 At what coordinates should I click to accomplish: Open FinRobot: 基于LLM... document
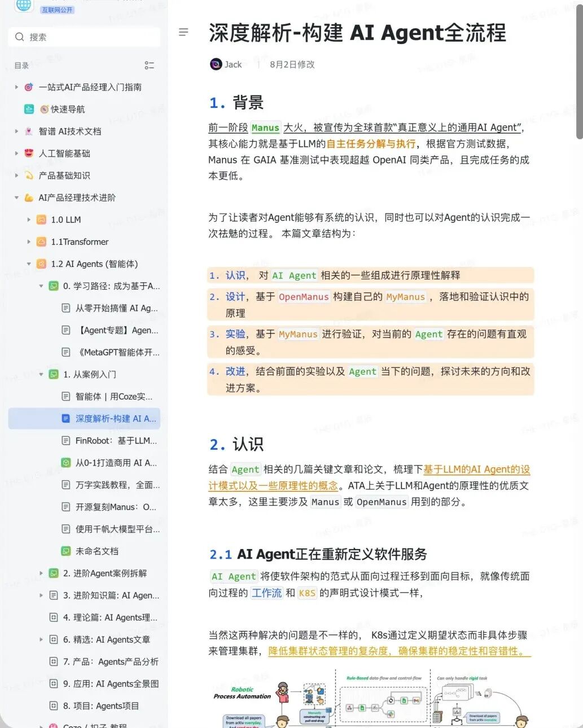coord(116,440)
